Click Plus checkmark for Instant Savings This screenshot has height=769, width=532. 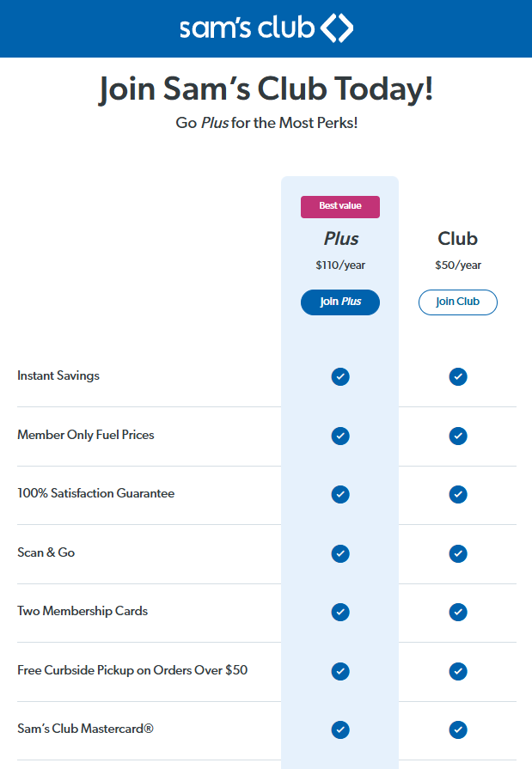click(x=340, y=376)
